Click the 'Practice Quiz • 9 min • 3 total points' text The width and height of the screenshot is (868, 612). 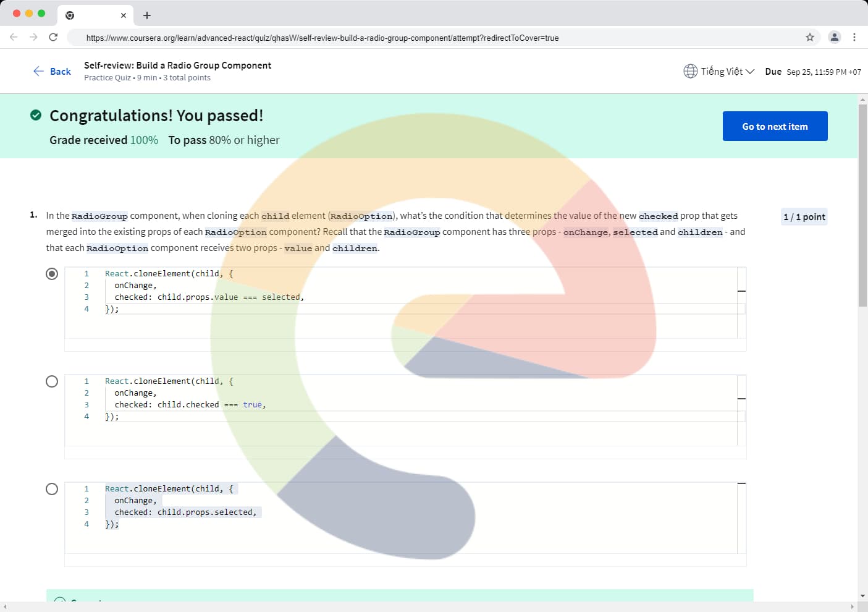coord(147,78)
